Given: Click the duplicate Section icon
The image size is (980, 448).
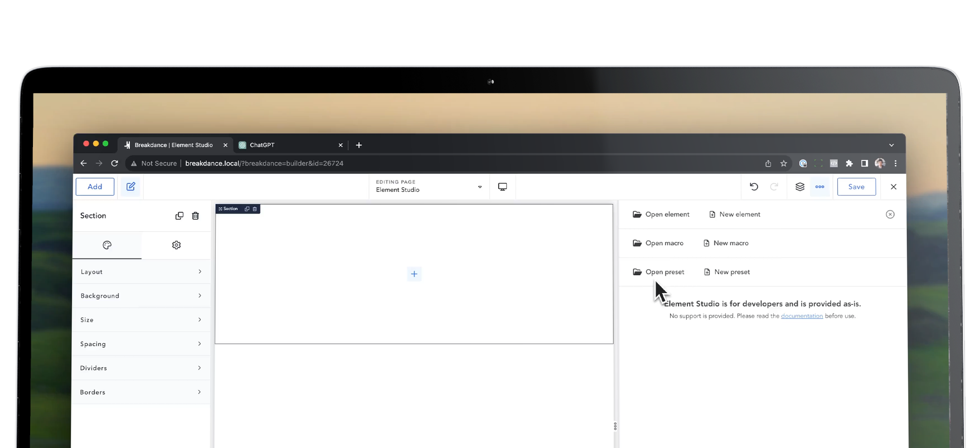Looking at the screenshot, I should click(x=179, y=216).
